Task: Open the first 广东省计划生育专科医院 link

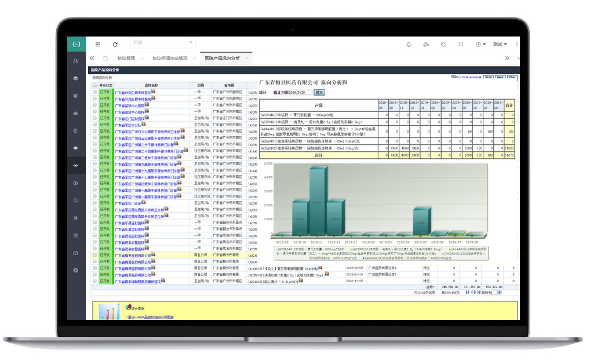Action: coord(133,93)
